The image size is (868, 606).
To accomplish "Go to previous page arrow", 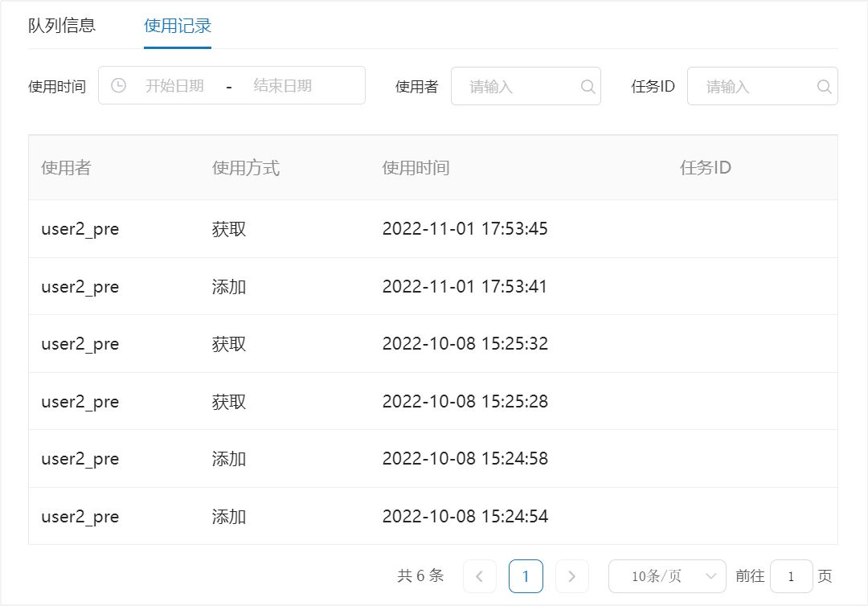I will click(x=480, y=576).
